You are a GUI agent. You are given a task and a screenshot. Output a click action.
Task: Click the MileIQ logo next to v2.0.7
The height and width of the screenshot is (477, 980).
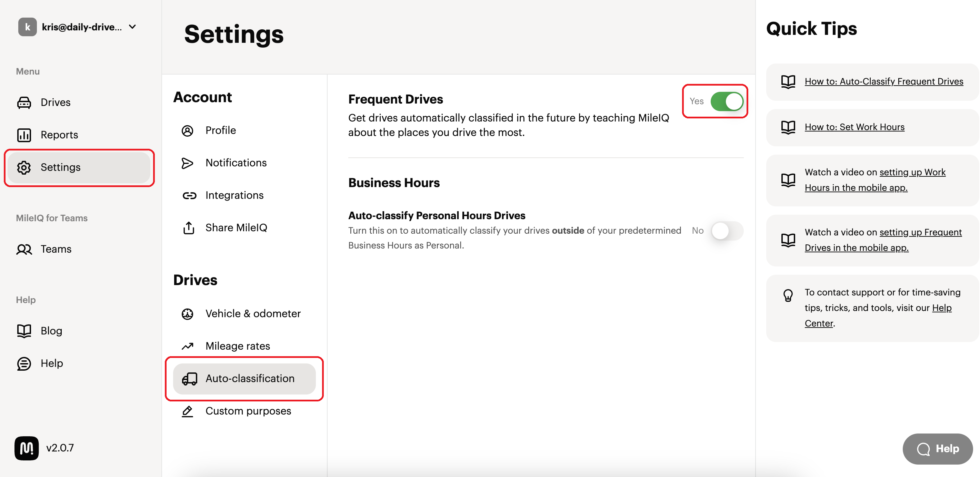coord(27,448)
